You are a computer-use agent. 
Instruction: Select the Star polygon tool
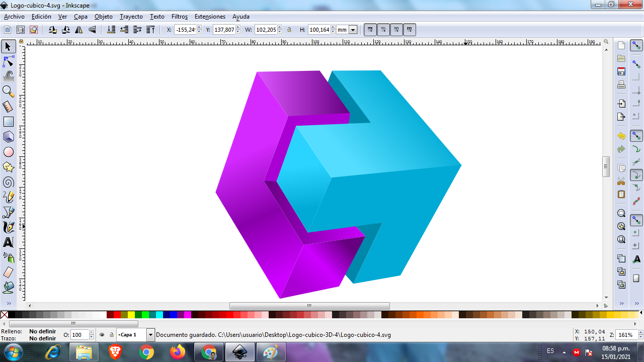(8, 167)
